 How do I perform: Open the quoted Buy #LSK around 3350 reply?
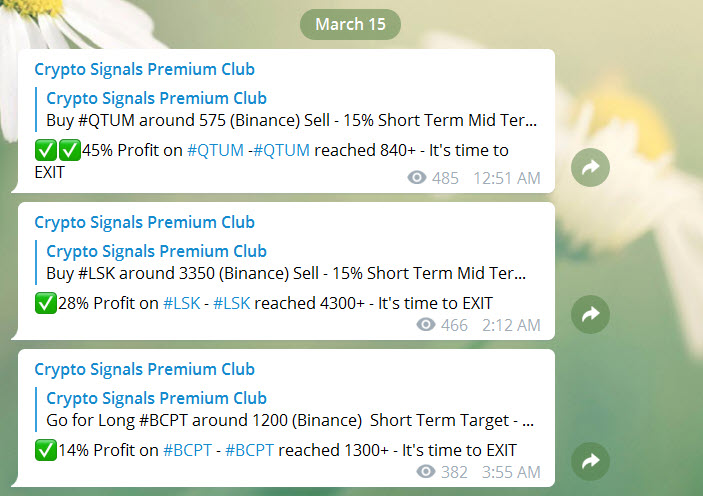pyautogui.click(x=287, y=262)
